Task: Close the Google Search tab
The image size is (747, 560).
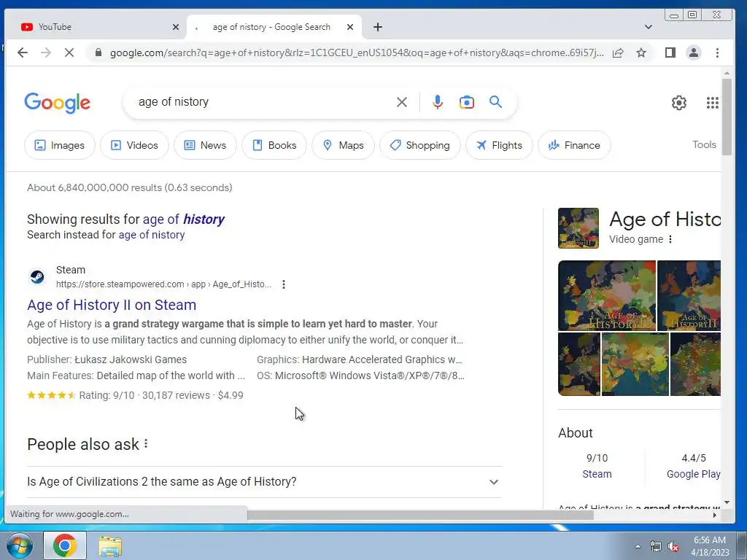Action: coord(350,27)
